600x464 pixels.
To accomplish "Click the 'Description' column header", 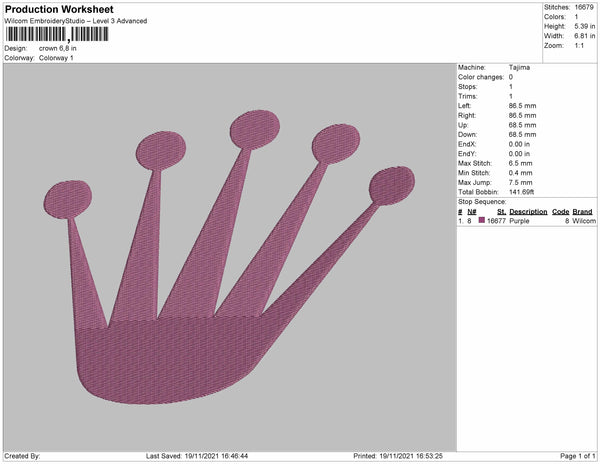I will point(528,212).
